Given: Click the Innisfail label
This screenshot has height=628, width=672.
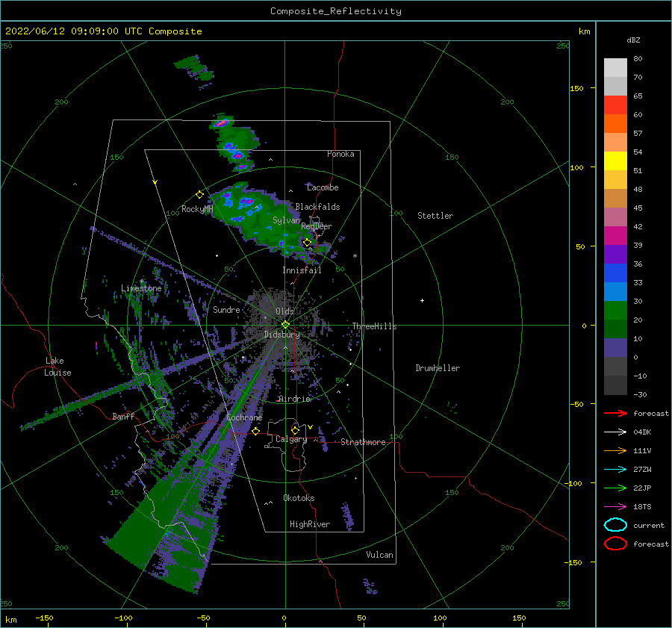Looking at the screenshot, I should 302,270.
